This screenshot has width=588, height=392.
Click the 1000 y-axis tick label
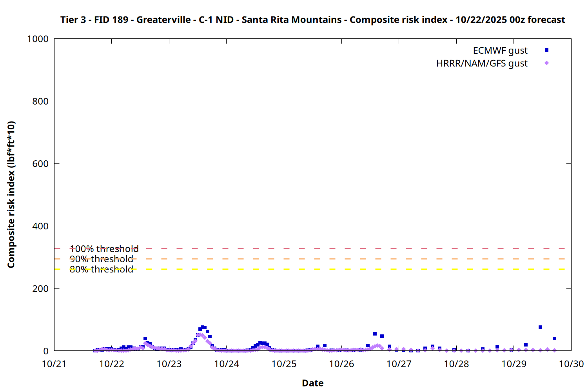tap(38, 39)
